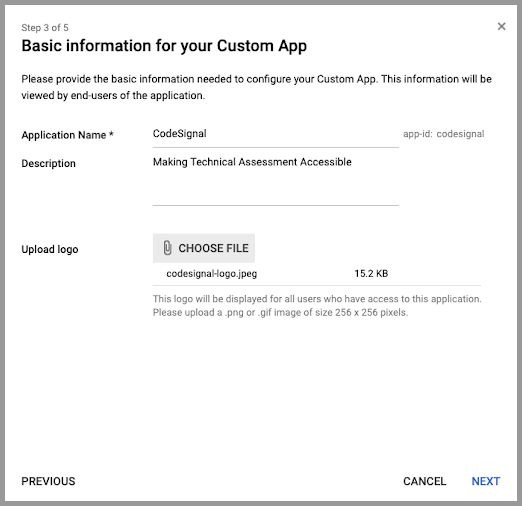Open file picker via CHOOSE FILE text

coord(213,248)
